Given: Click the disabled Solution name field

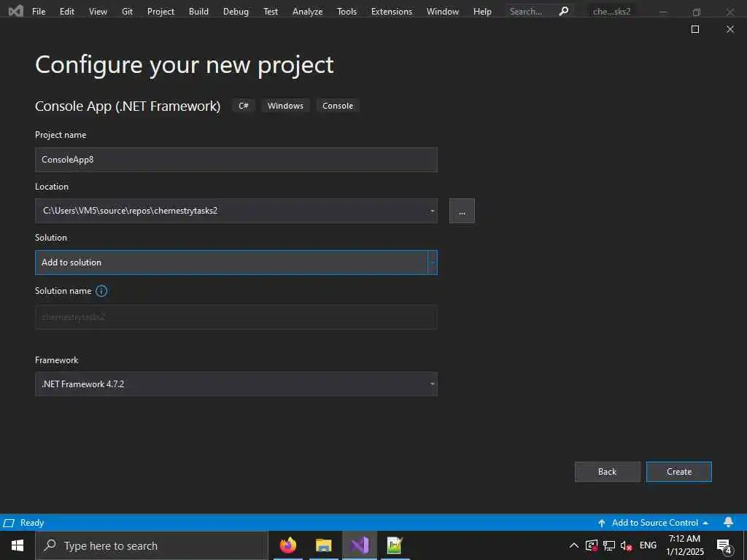Looking at the screenshot, I should 236,317.
